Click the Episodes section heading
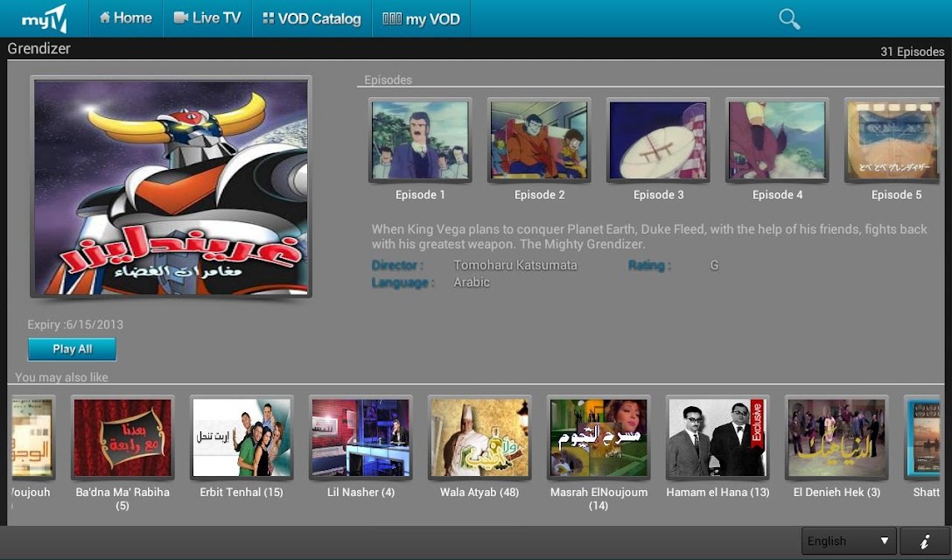 [388, 80]
